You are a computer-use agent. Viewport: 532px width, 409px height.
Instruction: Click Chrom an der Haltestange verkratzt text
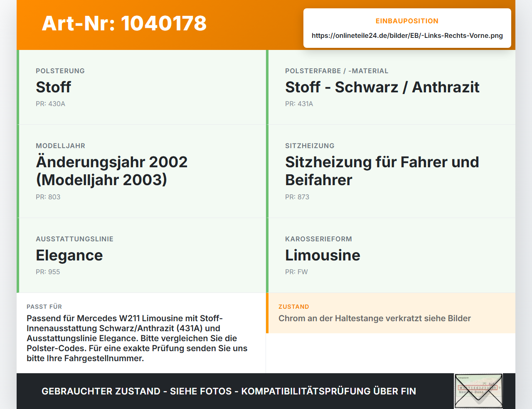(x=374, y=318)
